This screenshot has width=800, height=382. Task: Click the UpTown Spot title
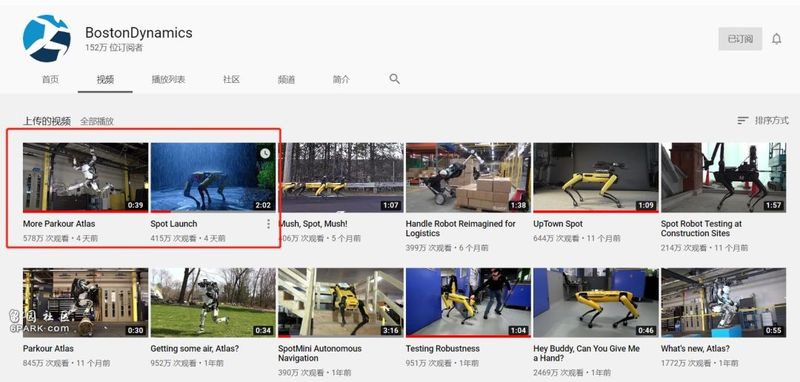pyautogui.click(x=558, y=223)
